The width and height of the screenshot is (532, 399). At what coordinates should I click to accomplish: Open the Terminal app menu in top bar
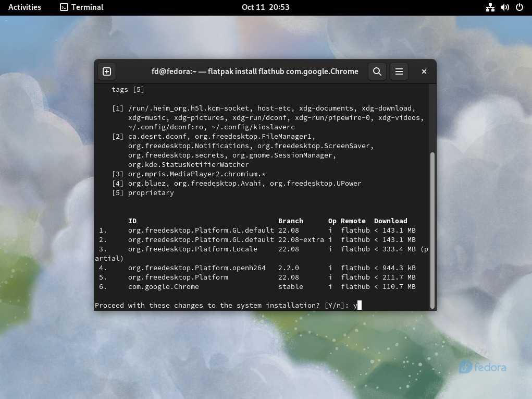81,7
